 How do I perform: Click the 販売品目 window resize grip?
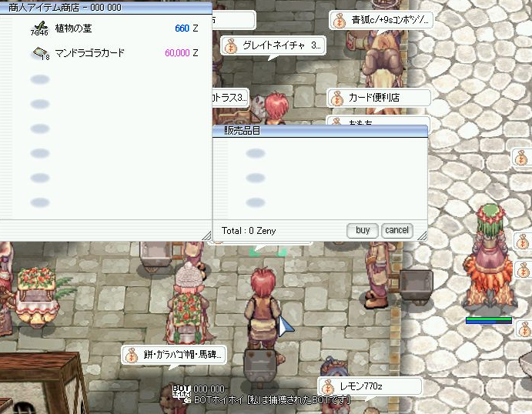(x=422, y=235)
